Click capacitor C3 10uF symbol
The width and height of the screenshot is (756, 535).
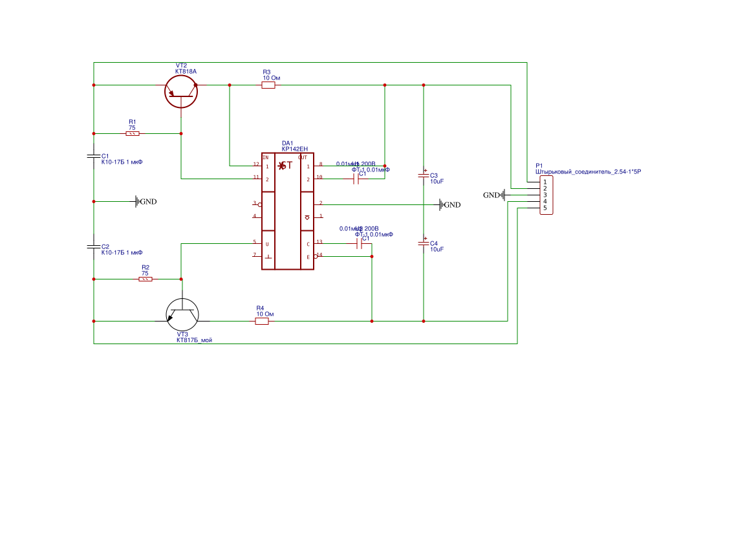424,175
